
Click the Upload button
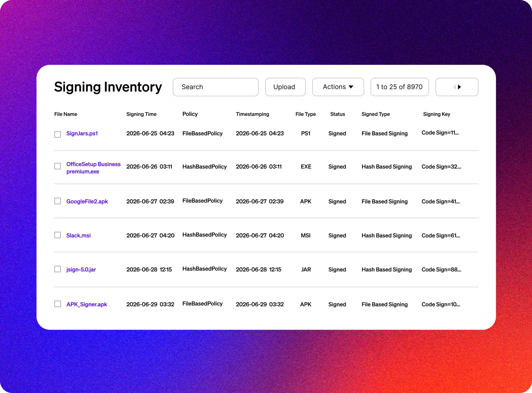click(x=285, y=87)
